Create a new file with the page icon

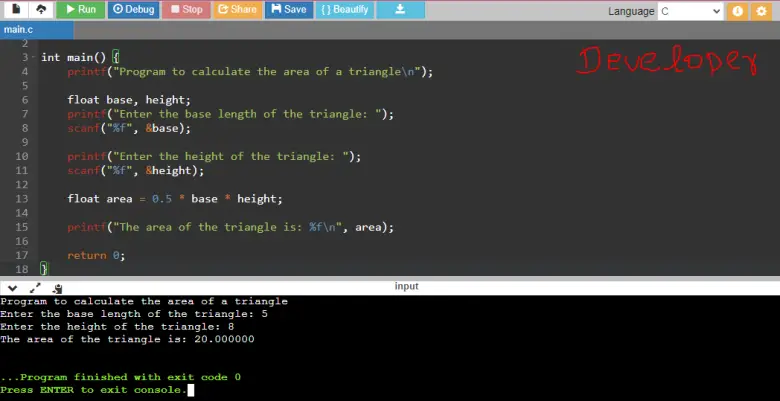pyautogui.click(x=16, y=9)
